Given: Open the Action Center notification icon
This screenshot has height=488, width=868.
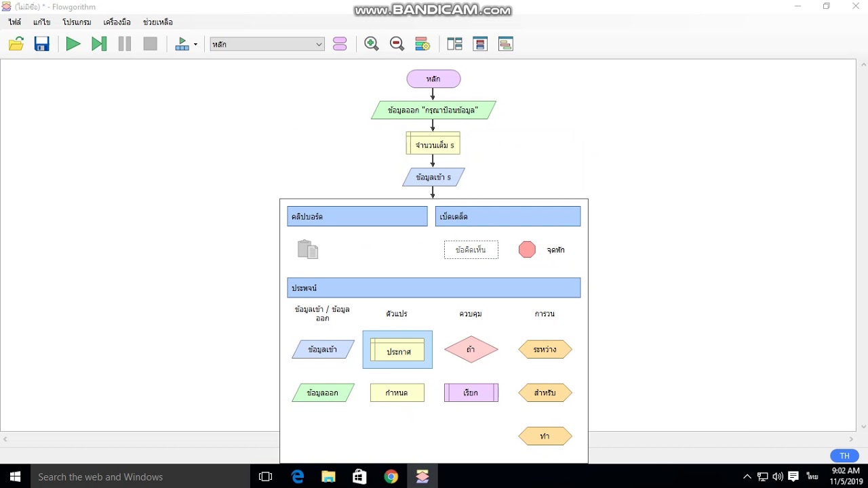Looking at the screenshot, I should click(793, 476).
